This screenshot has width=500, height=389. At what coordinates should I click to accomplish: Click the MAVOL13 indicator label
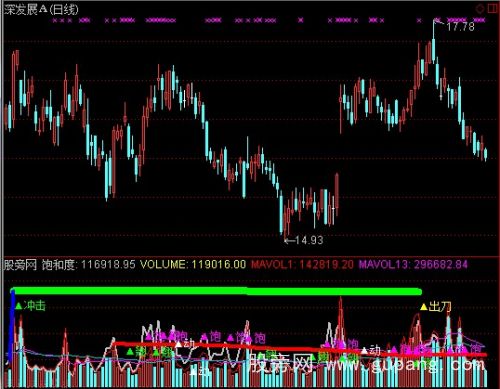[413, 265]
